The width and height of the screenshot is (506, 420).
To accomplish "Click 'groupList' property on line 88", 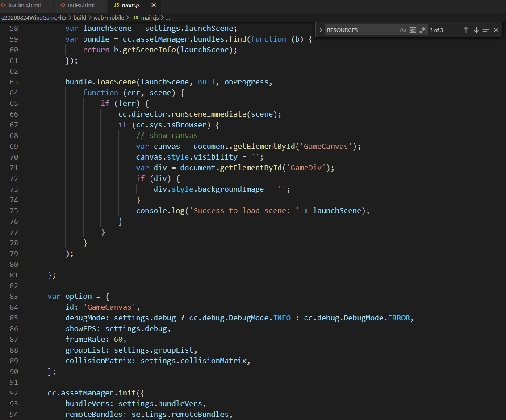I will pos(85,350).
